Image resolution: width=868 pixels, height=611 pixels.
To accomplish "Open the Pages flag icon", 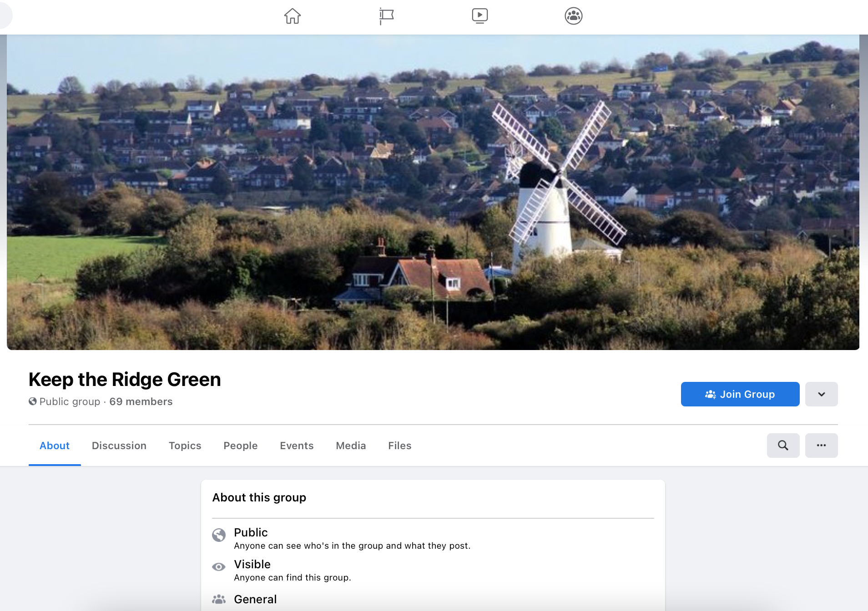I will click(386, 16).
